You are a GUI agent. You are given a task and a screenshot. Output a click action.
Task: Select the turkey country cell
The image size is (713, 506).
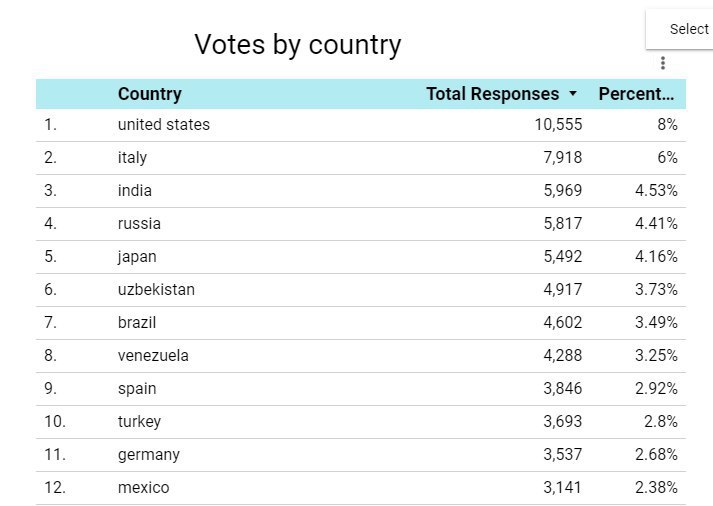click(139, 421)
